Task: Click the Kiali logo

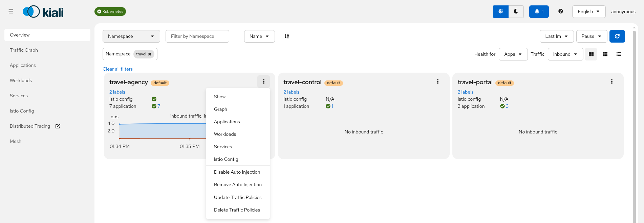Action: click(x=43, y=12)
